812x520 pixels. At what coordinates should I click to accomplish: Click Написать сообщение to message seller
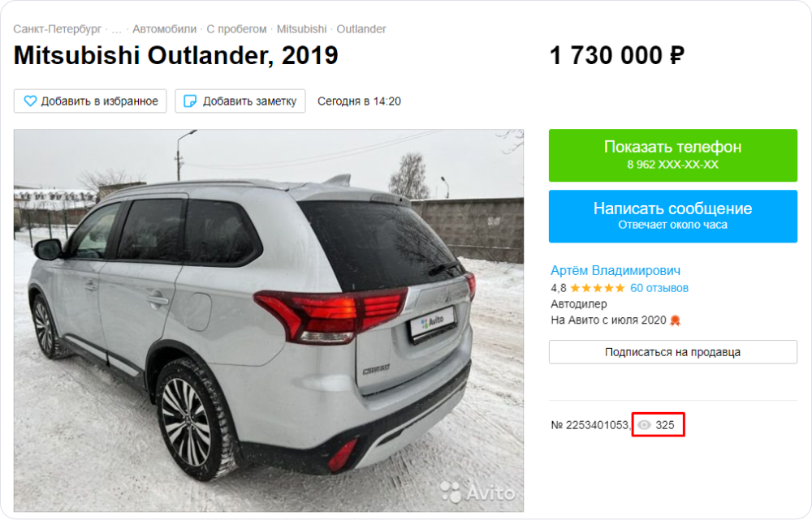(x=672, y=217)
